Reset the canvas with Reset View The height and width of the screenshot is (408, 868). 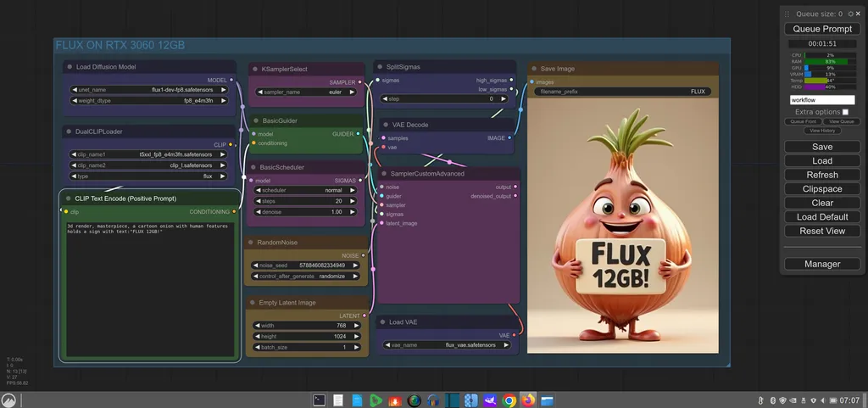point(822,231)
